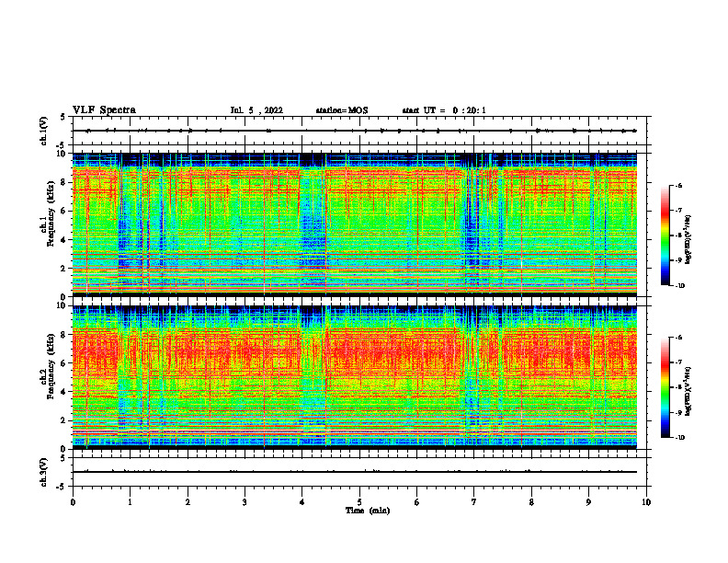Click the "4" kHz tick of ch.2 spectrogram
This screenshot has width=728, height=563.
pyautogui.click(x=63, y=392)
